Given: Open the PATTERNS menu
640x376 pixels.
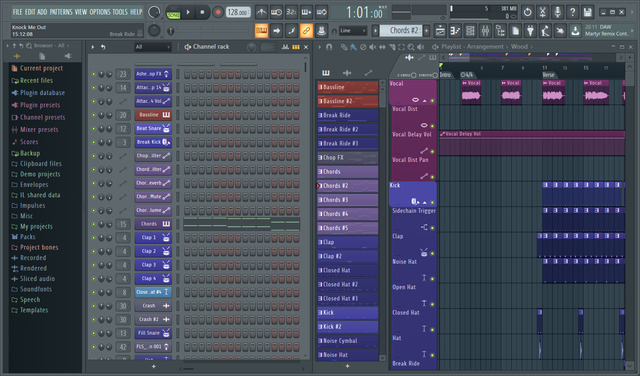Looking at the screenshot, I should pyautogui.click(x=61, y=12).
